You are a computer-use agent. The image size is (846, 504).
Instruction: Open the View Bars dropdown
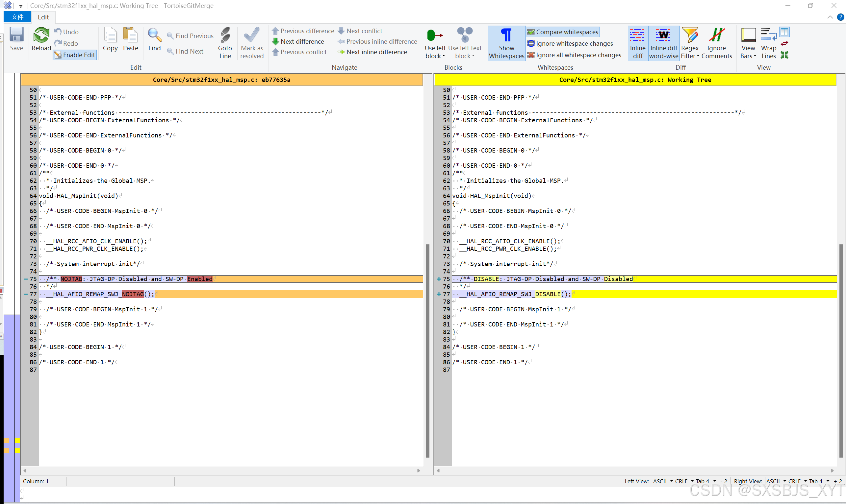[x=748, y=56]
